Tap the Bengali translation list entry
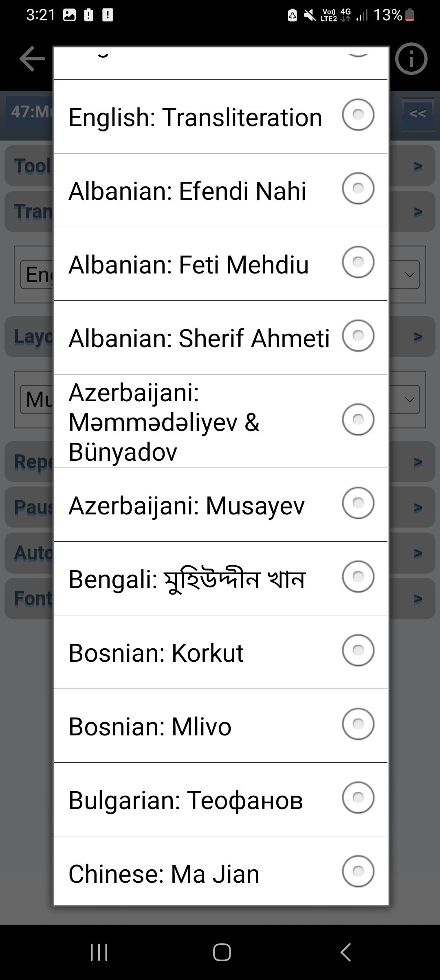 click(221, 578)
